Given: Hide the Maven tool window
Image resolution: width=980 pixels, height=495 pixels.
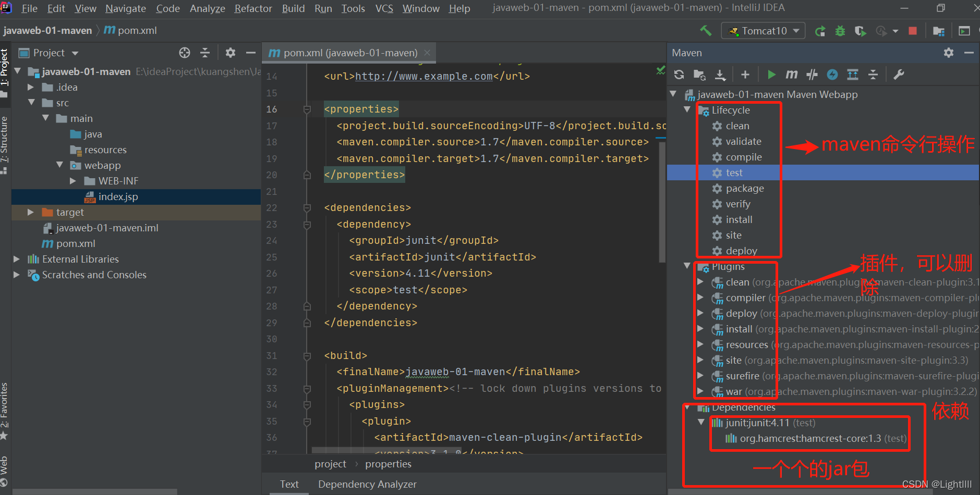Looking at the screenshot, I should click(969, 53).
